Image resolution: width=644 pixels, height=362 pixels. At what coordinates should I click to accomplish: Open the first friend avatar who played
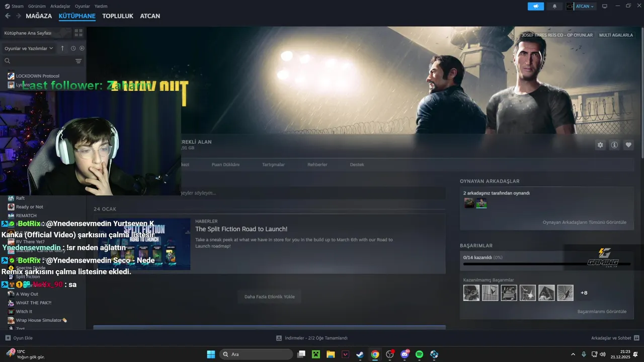tap(469, 203)
